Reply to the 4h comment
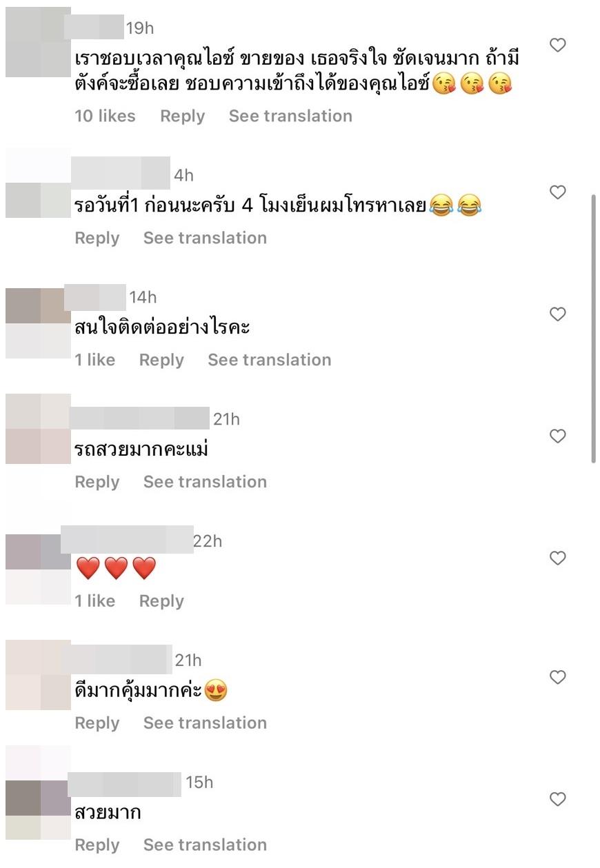600x868 pixels. coord(97,238)
